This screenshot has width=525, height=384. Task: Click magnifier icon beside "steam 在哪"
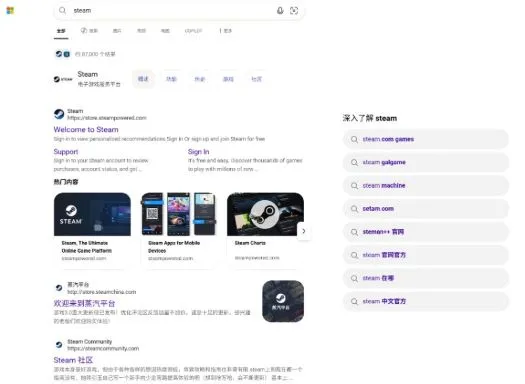coord(354,278)
